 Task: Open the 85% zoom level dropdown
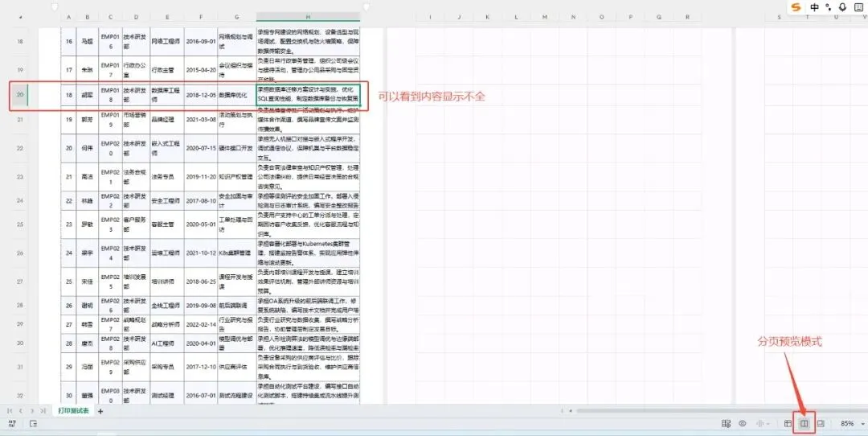[x=863, y=423]
